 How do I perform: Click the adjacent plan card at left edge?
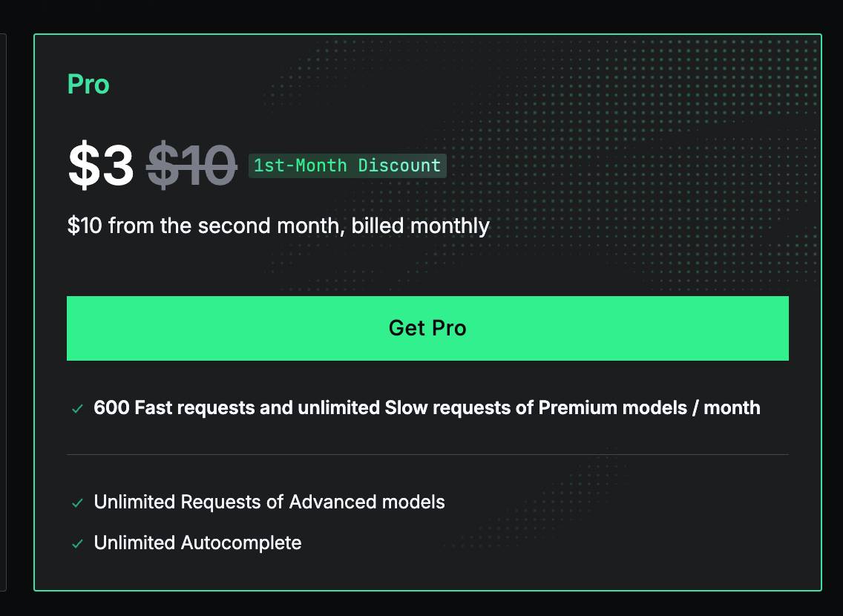pyautogui.click(x=3, y=312)
